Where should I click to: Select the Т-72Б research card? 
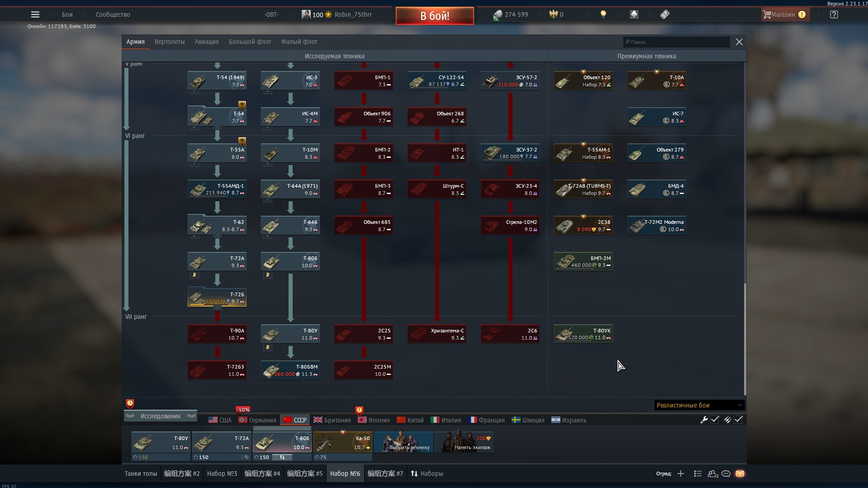217,298
